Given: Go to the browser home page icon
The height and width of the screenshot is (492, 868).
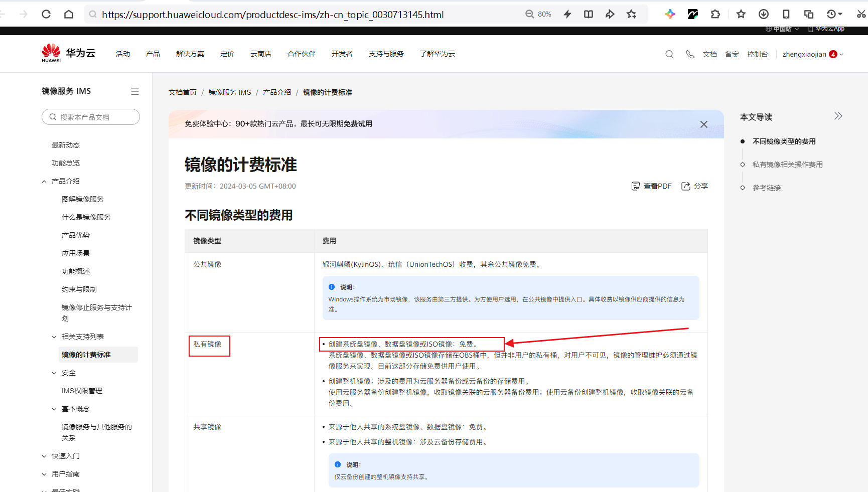Looking at the screenshot, I should pyautogui.click(x=69, y=14).
